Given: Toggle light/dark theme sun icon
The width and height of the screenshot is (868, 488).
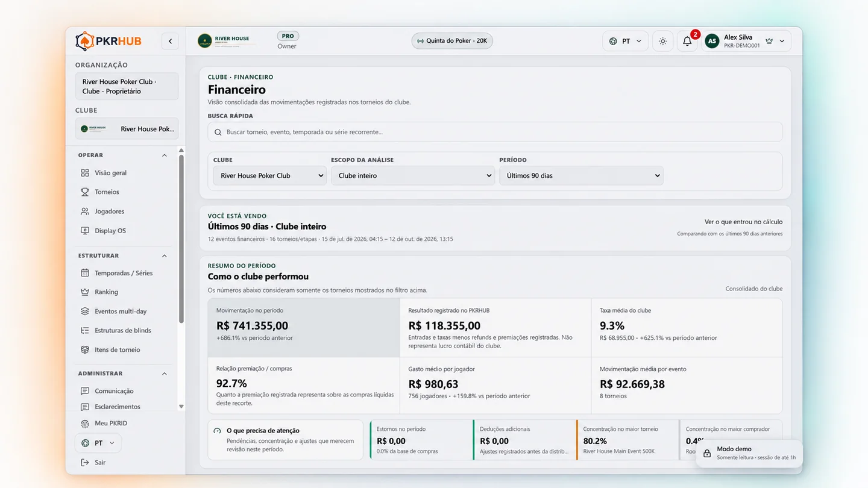Looking at the screenshot, I should pyautogui.click(x=662, y=41).
